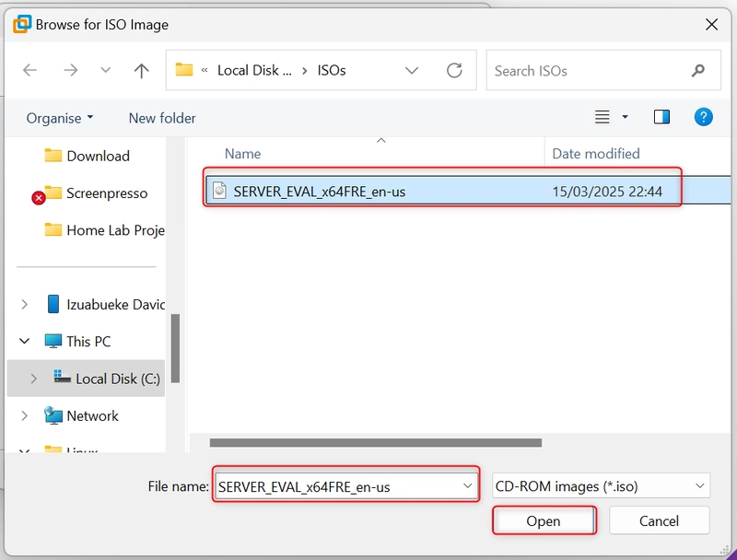Select SERVER_EVAL_x64FRE_en-us file
Image resolution: width=737 pixels, height=560 pixels.
click(x=468, y=192)
